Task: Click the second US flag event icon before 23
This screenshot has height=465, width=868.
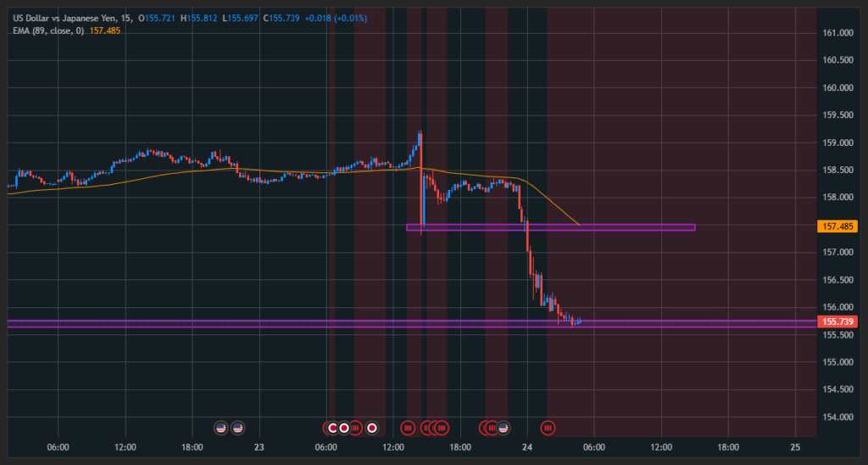Action: pyautogui.click(x=237, y=427)
